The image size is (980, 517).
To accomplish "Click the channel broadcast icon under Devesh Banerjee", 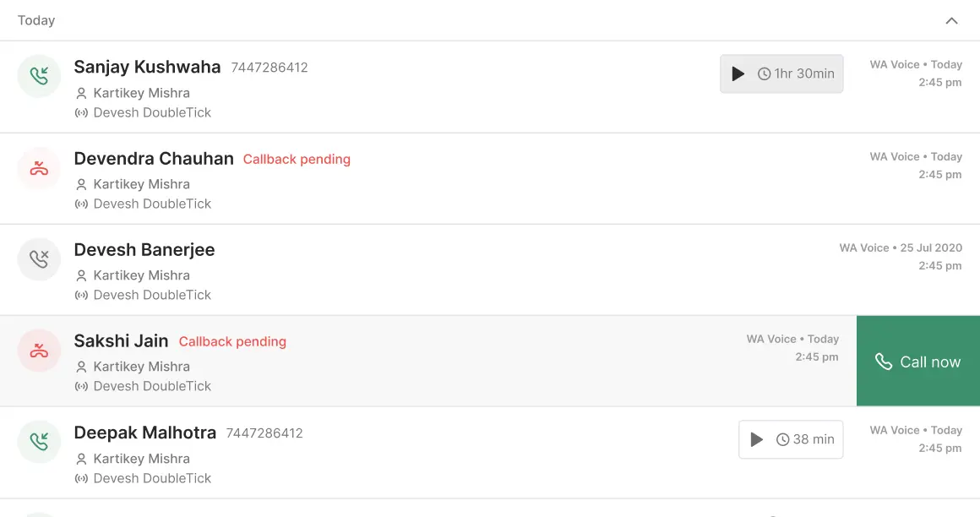I will (x=82, y=295).
